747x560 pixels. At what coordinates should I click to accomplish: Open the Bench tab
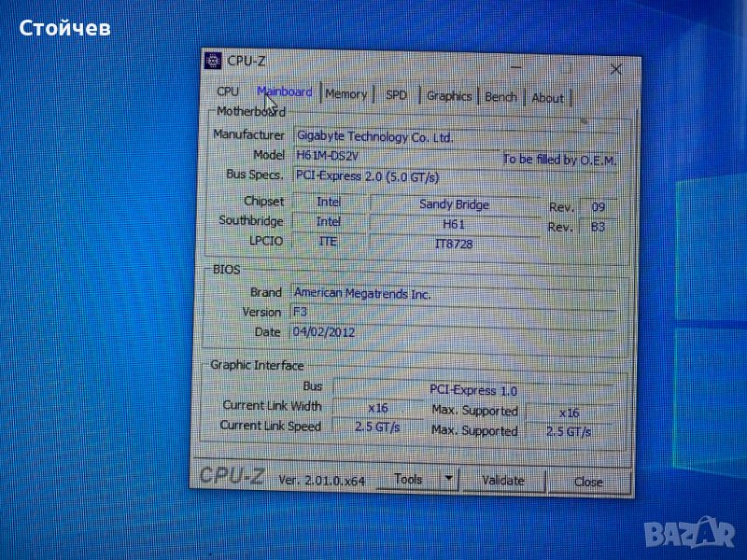tap(500, 97)
